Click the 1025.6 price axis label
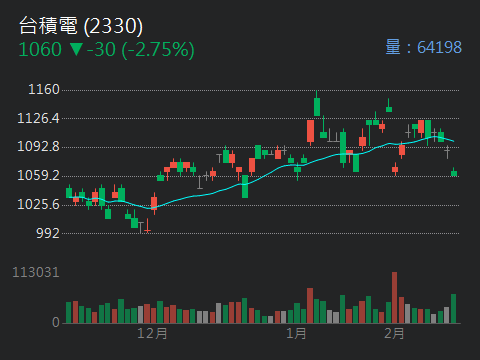Image resolution: width=480 pixels, height=360 pixels. tap(38, 204)
